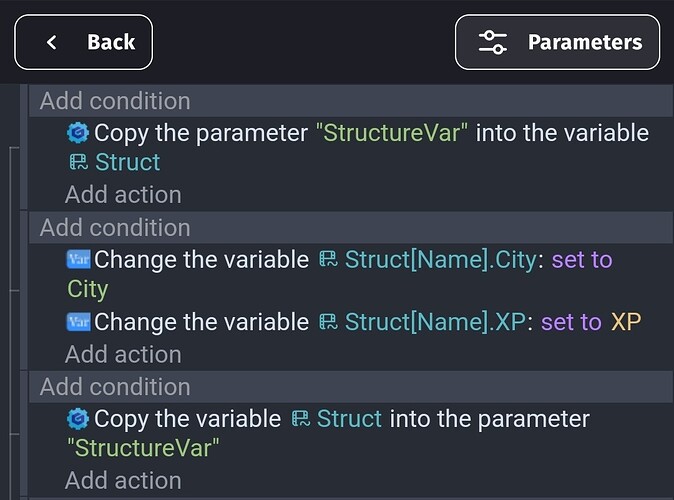The width and height of the screenshot is (674, 500).
Task: Click 'Add condition' above Change the variable actions
Action: click(x=115, y=227)
